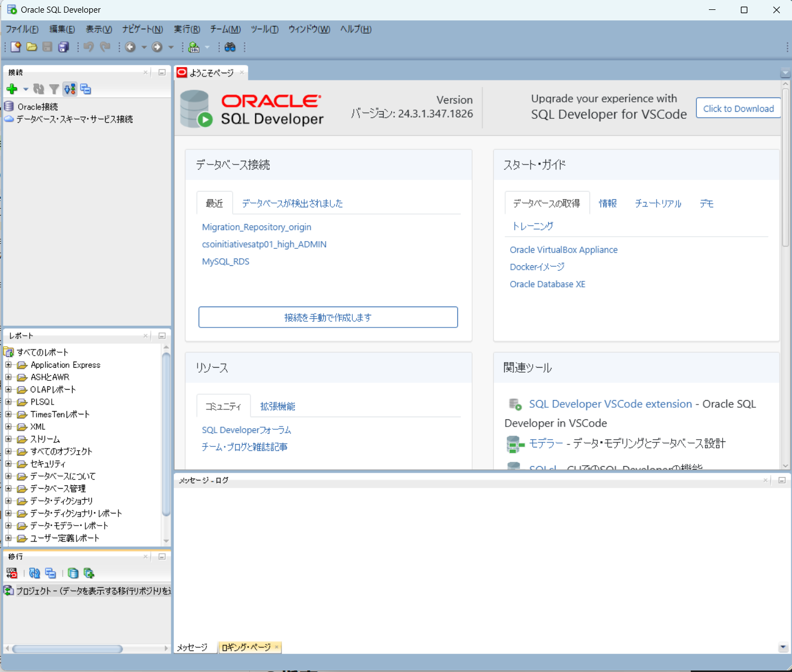Open SQL Worksheet via toolbar icon
792x672 pixels.
194,47
